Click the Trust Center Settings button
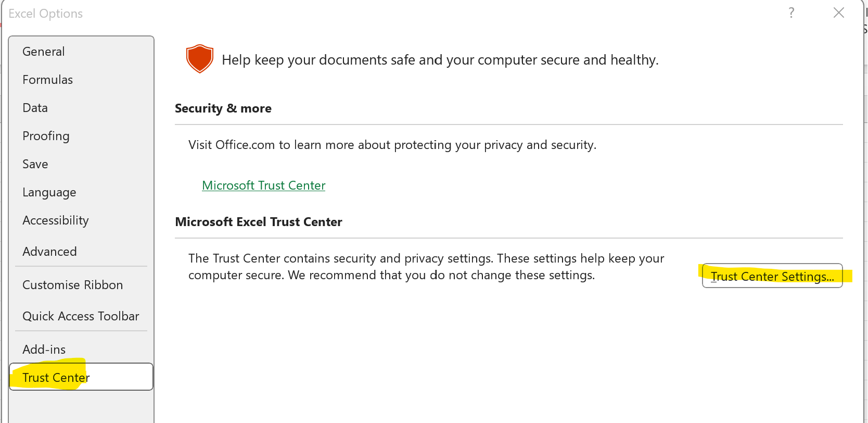 pos(772,276)
